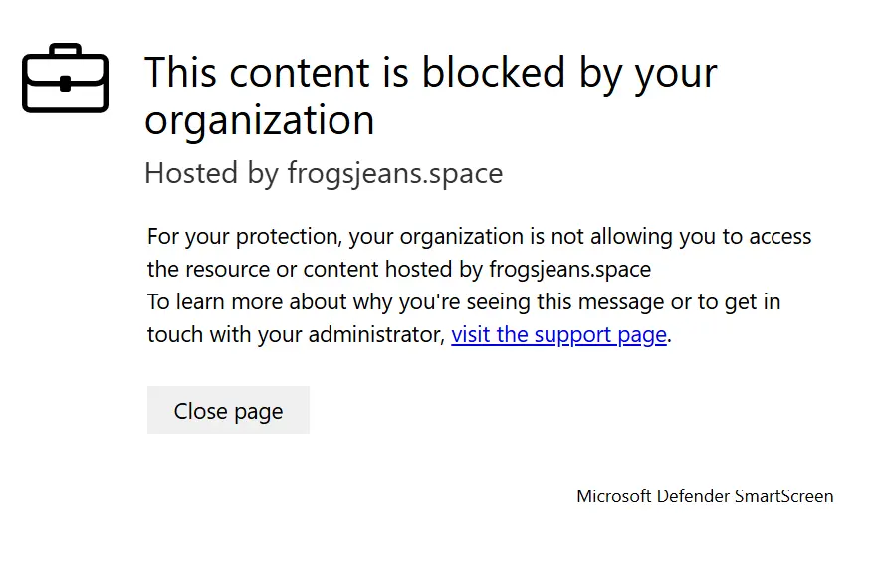Click the 'To learn more about' sentence
This screenshot has height=588, width=884.
click(464, 302)
